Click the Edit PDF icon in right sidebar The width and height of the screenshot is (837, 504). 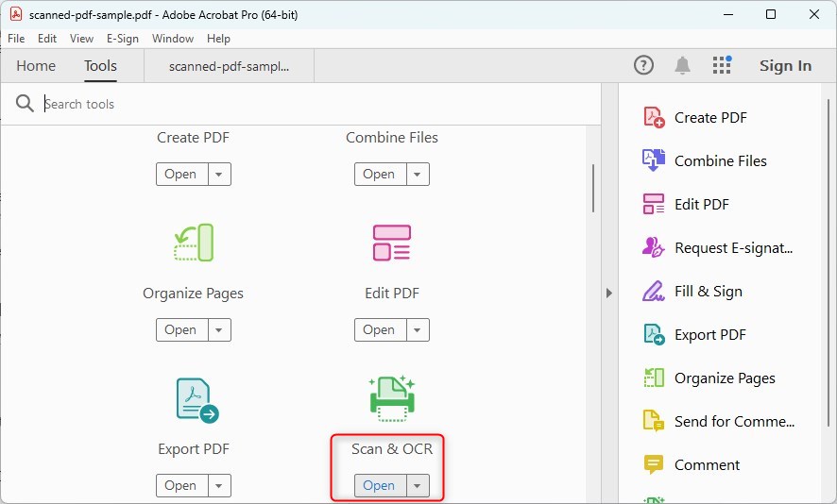654,204
